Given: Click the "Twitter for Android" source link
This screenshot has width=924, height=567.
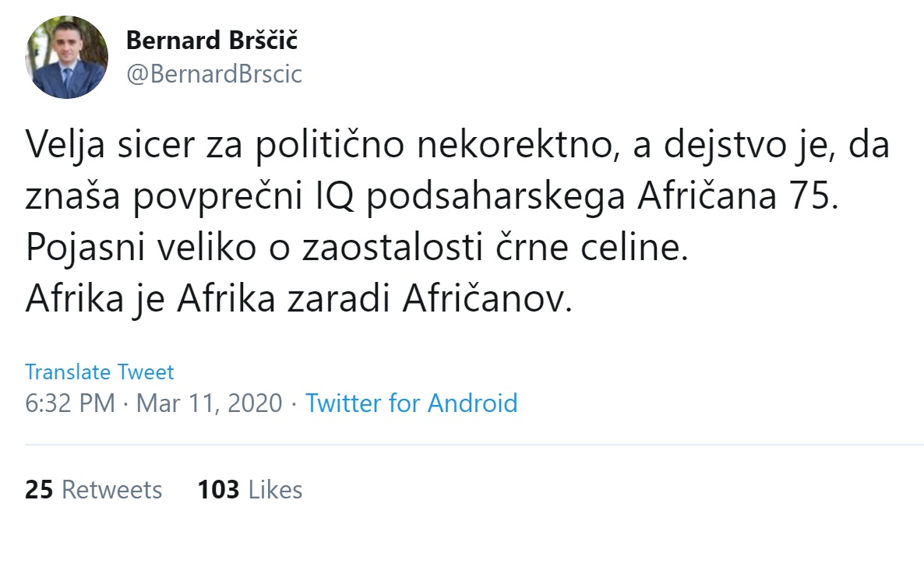Looking at the screenshot, I should tap(412, 403).
